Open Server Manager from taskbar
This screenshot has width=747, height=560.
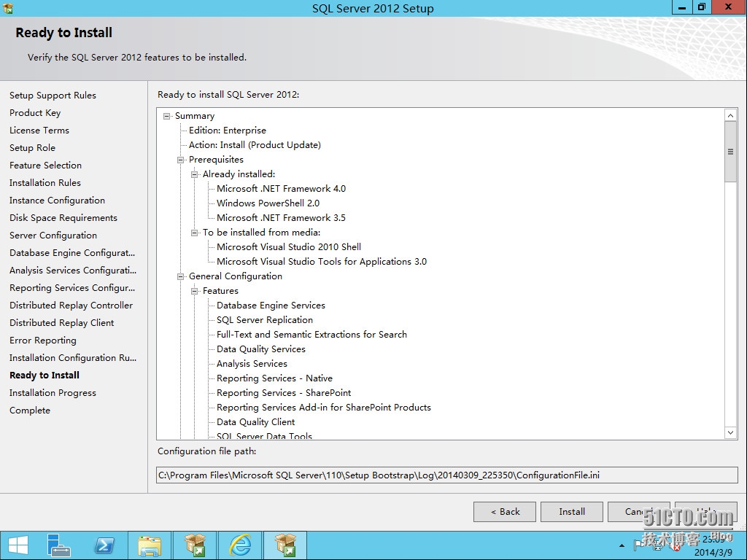[58, 545]
